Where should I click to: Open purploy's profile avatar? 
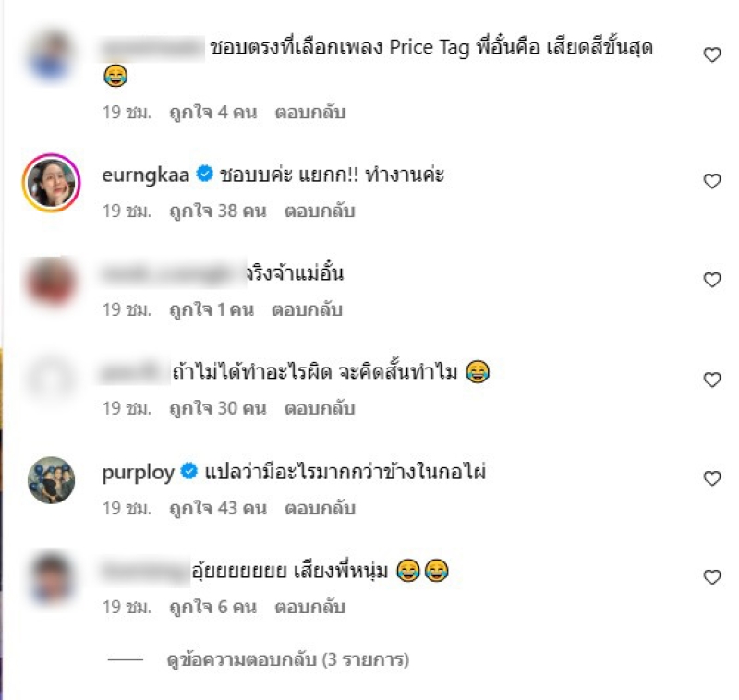tap(52, 480)
